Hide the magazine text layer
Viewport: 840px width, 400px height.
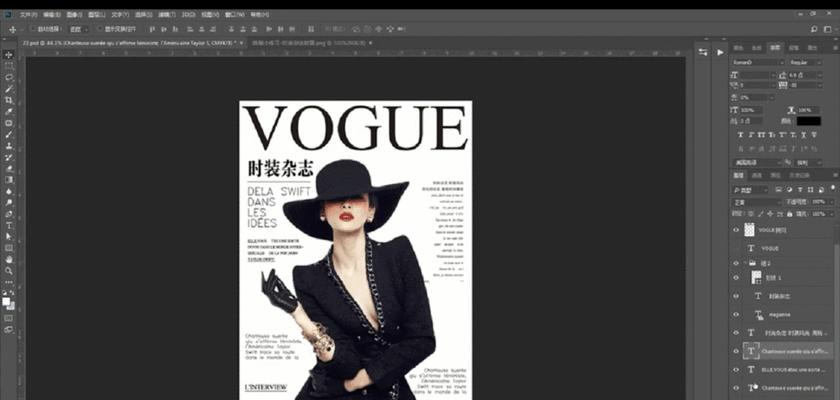point(736,314)
